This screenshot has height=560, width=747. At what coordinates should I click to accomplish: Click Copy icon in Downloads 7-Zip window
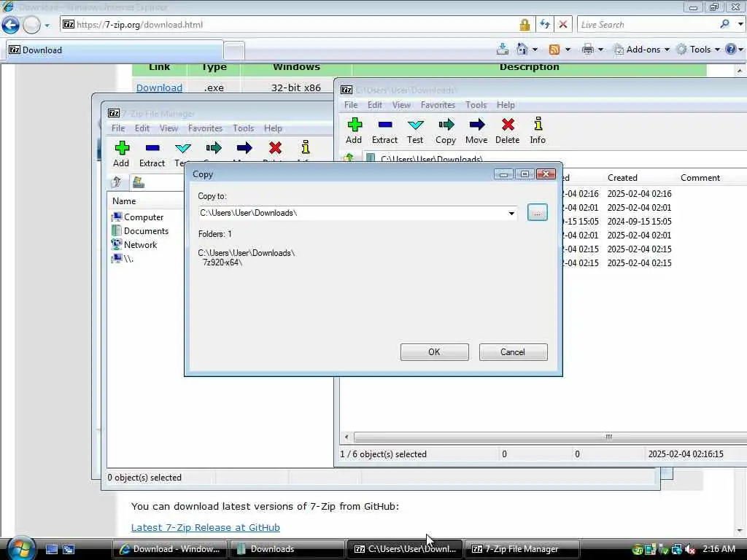pos(446,125)
